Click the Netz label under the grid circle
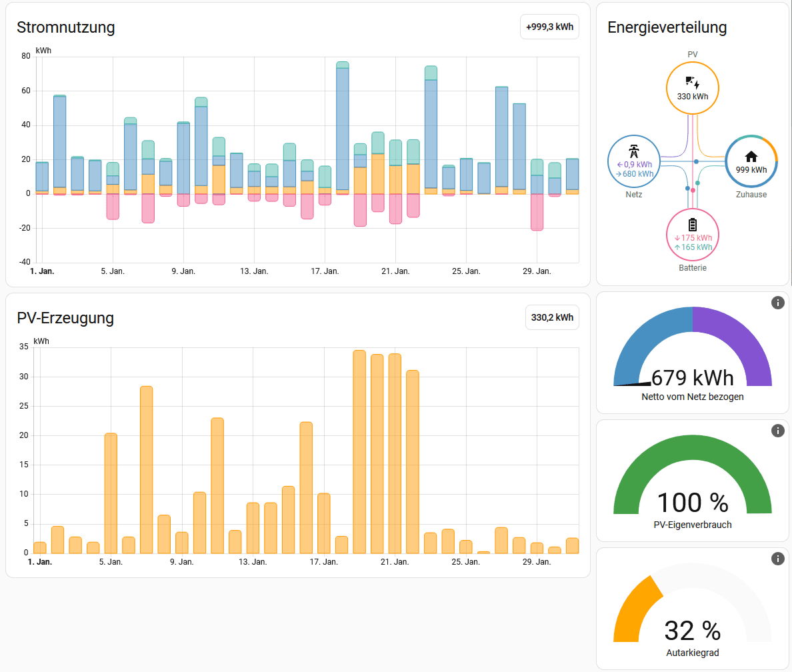792x672 pixels. (x=634, y=195)
